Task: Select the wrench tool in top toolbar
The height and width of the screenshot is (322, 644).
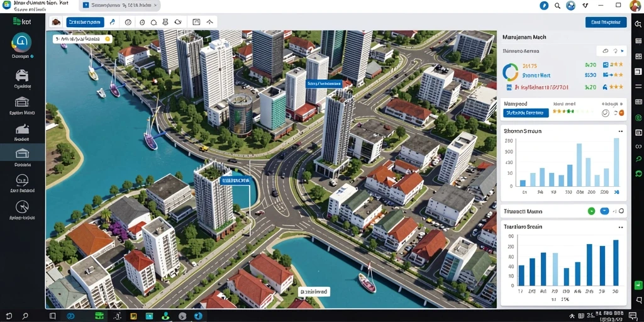Action: [112, 22]
